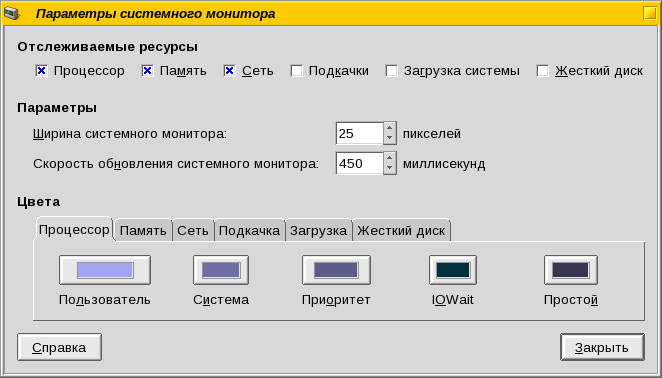Click the Скорость обновления системного монитора label
Viewport: 662px width, 378px height.
point(176,163)
